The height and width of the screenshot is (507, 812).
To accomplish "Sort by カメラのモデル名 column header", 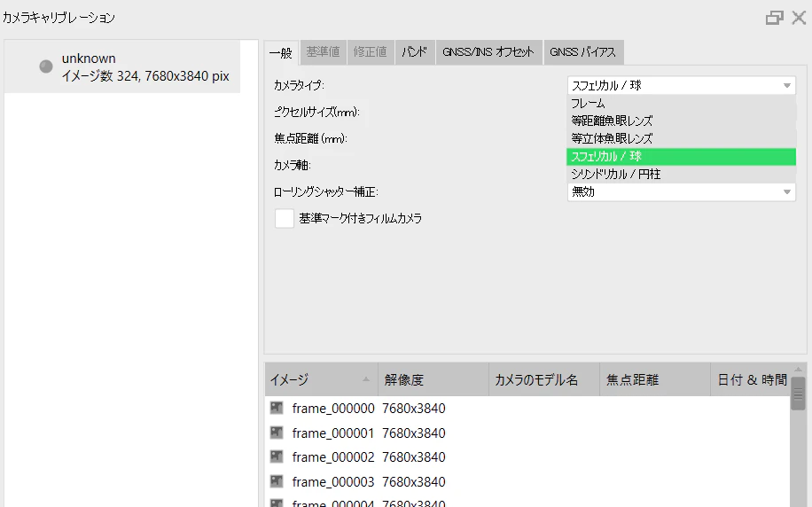I will tap(544, 379).
